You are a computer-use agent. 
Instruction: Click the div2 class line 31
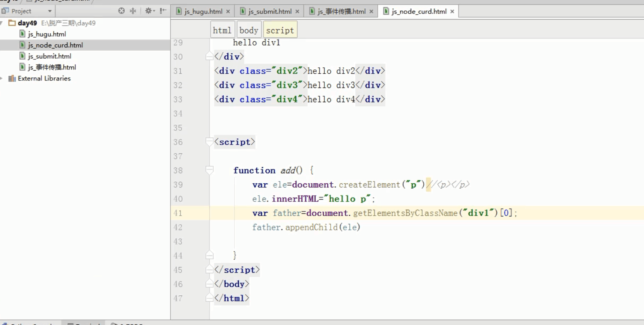point(300,71)
